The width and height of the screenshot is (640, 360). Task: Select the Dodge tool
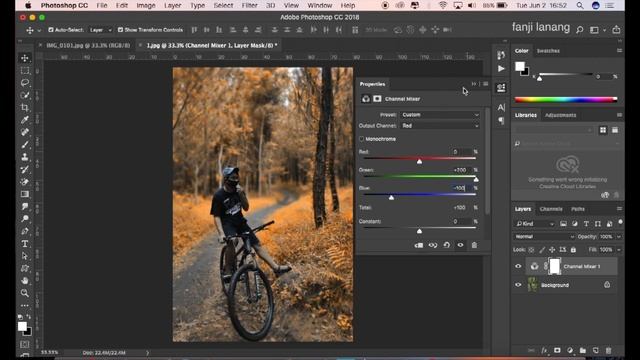coord(25,219)
